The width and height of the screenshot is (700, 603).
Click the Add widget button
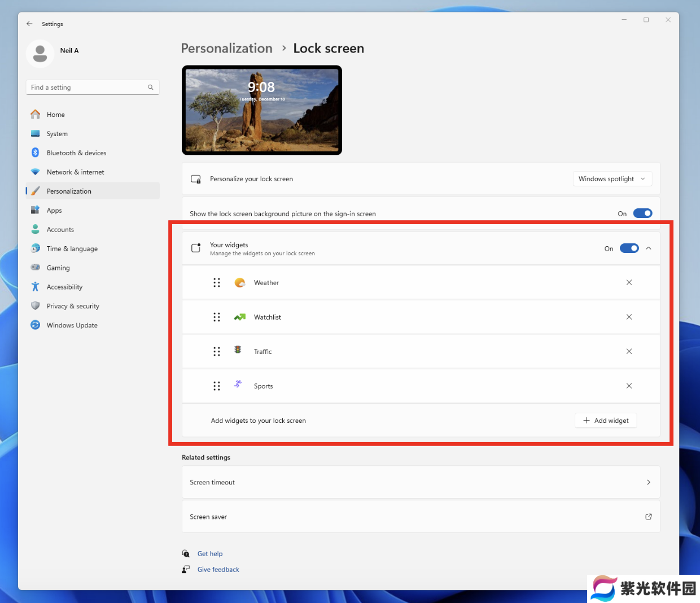point(606,421)
